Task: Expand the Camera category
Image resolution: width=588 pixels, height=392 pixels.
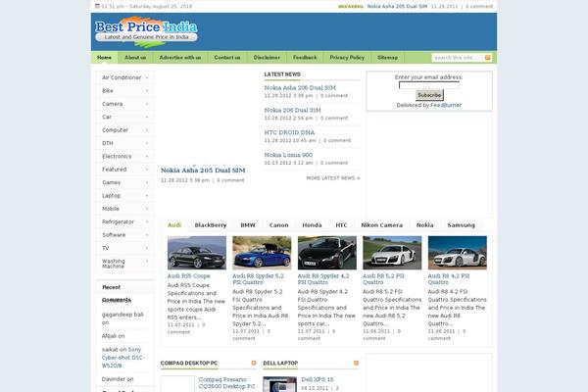Action: point(124,104)
